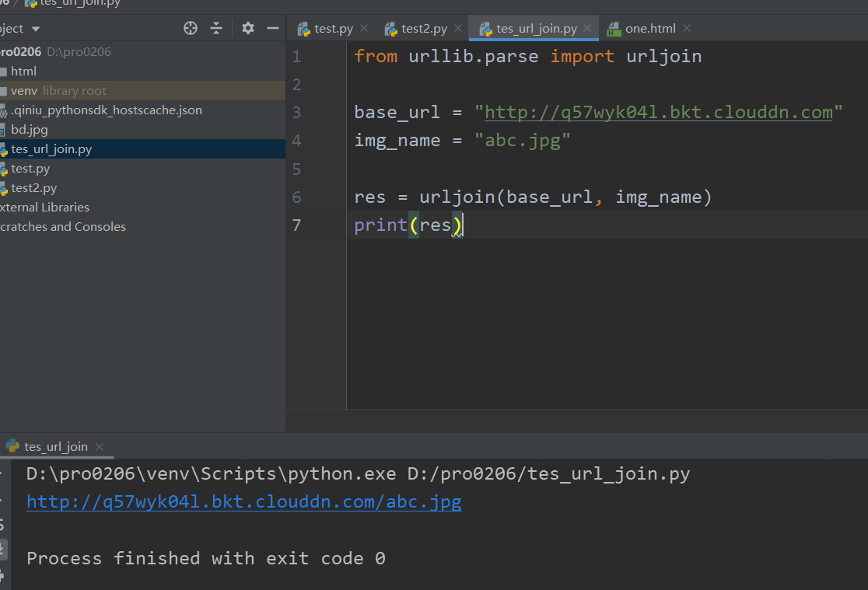Click line number 7 in gutter
Viewport: 868px width, 590px height.
[x=296, y=225]
